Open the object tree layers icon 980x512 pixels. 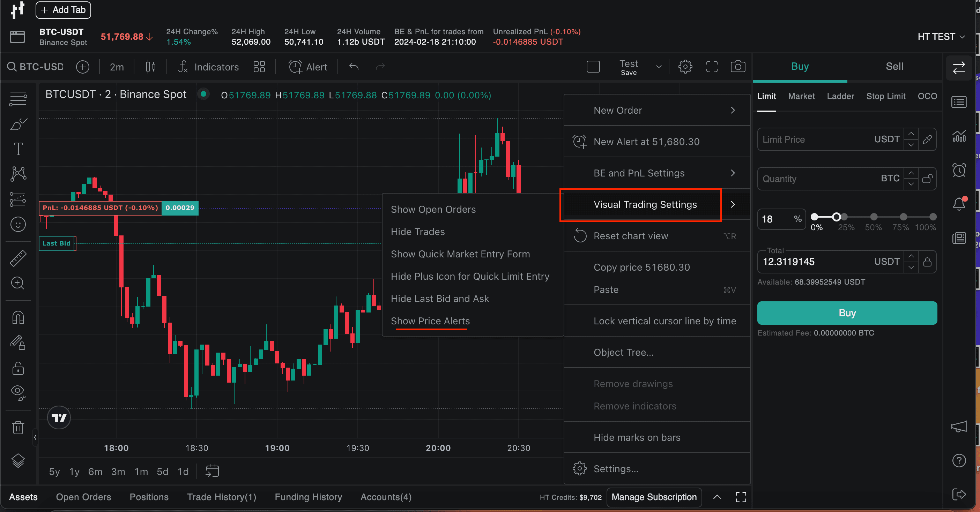click(18, 461)
